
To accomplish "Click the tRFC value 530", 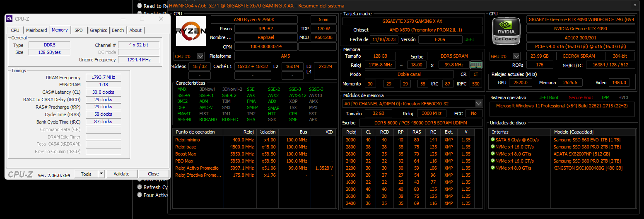I will pos(476,84).
